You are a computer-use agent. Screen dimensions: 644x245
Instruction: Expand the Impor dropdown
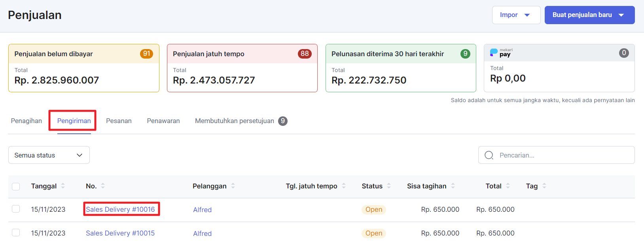pos(516,15)
